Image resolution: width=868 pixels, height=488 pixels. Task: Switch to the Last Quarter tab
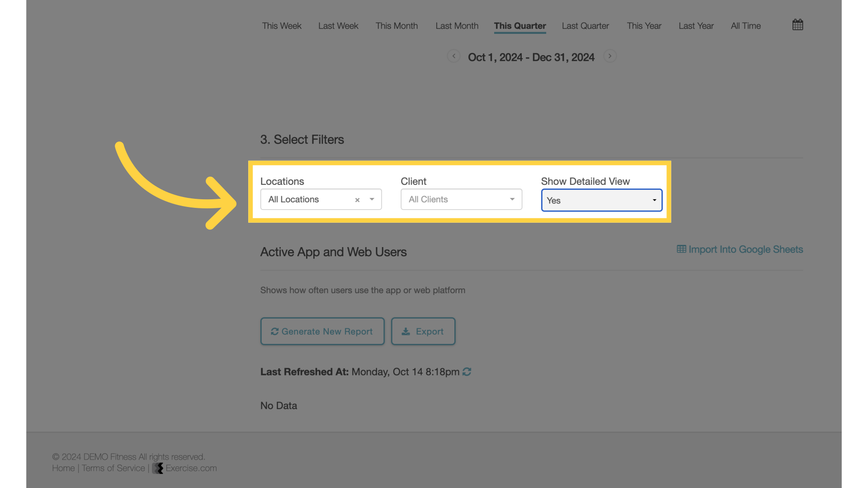(x=585, y=26)
